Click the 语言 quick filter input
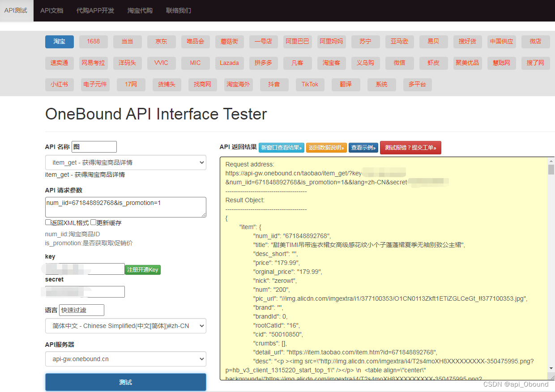 click(81, 310)
